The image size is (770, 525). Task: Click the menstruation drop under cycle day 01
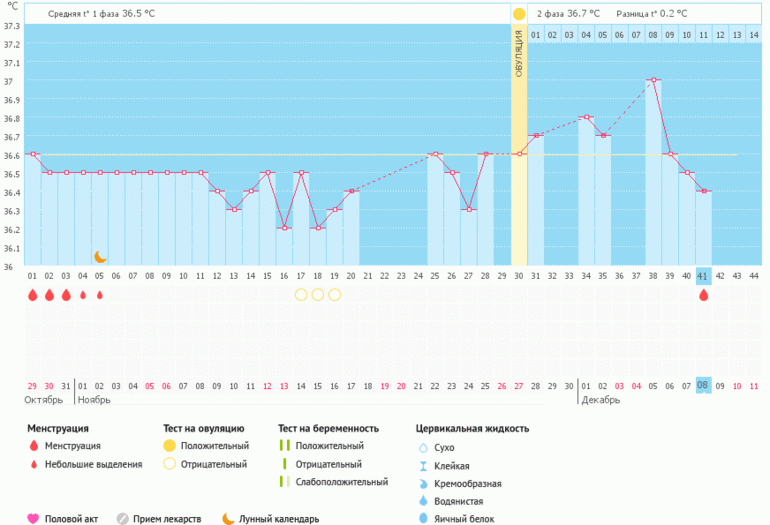pos(32,295)
